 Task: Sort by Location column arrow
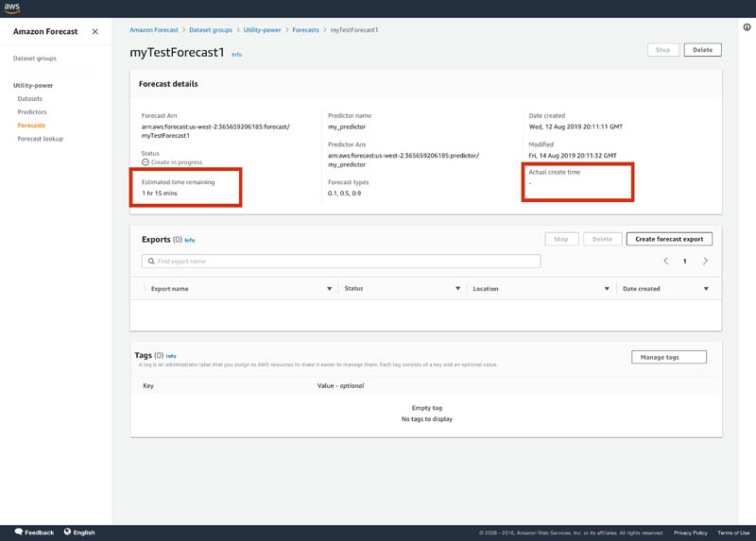[x=607, y=289]
